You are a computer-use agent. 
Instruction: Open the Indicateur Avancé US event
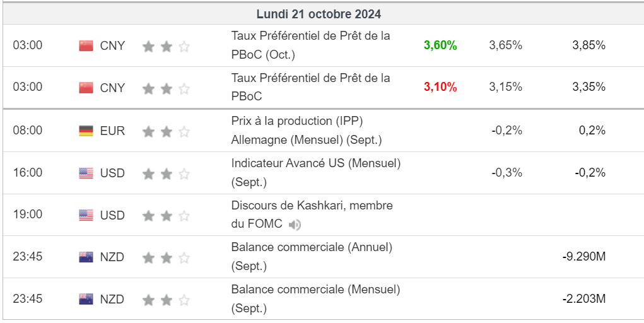315,172
